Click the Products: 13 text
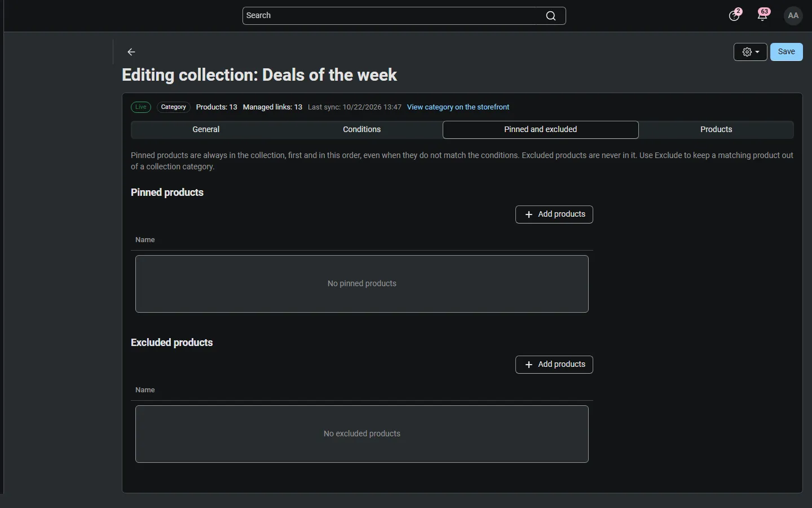 (217, 107)
